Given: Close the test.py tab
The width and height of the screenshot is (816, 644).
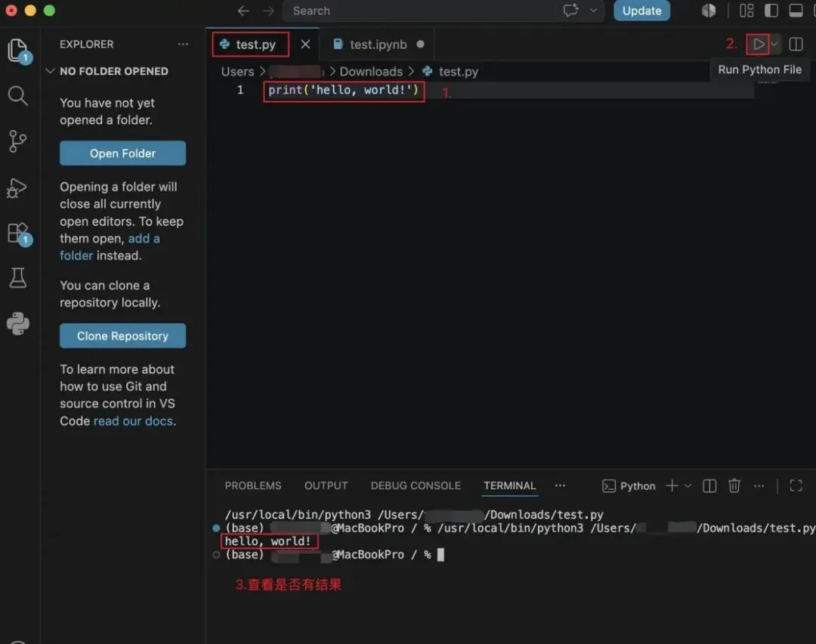Looking at the screenshot, I should (305, 45).
